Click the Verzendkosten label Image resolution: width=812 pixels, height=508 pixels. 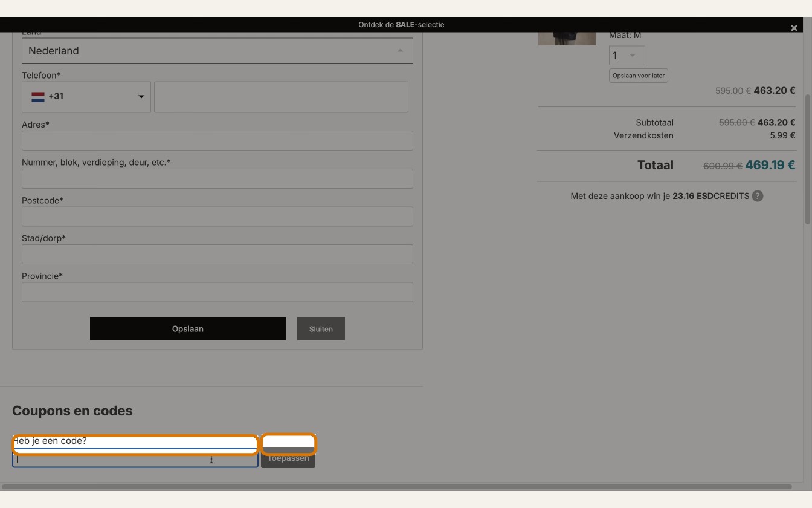point(643,135)
